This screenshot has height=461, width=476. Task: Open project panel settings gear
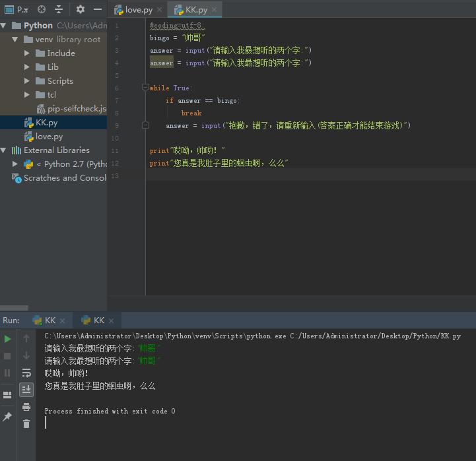point(81,10)
